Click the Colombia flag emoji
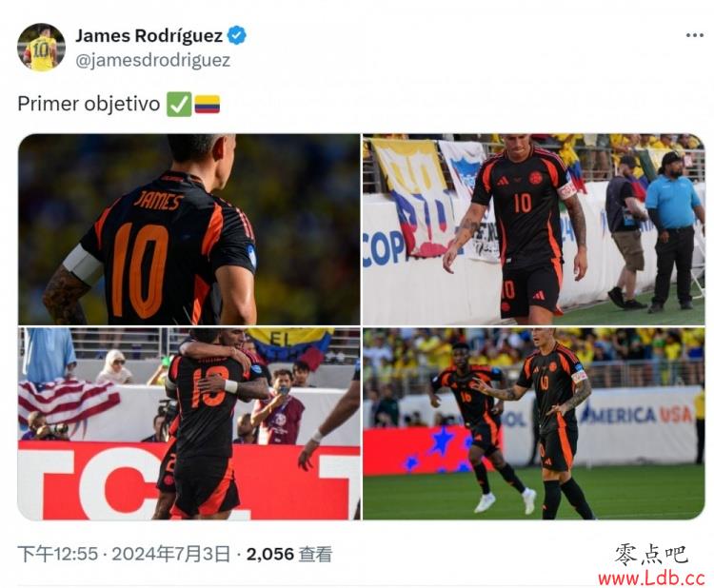 pos(208,105)
